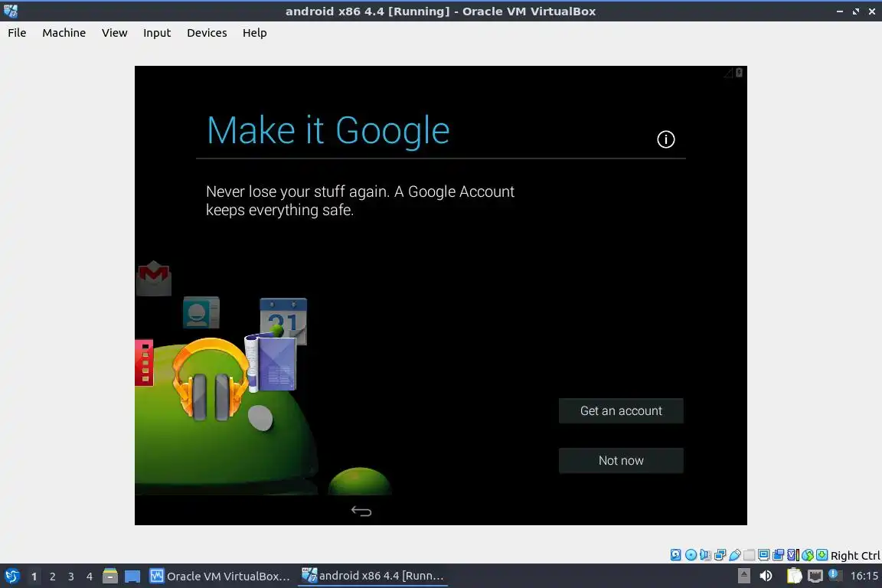
Task: Click the audio status indicator in VM status bar
Action: pos(705,555)
